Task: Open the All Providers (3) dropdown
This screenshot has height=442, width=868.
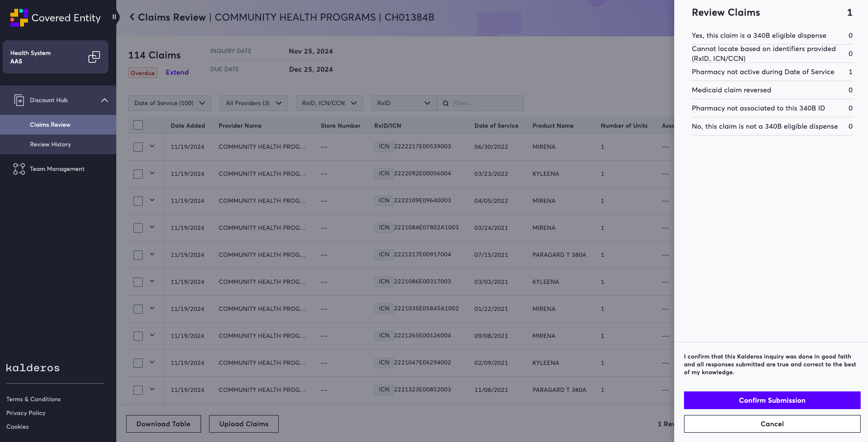Action: (x=254, y=103)
